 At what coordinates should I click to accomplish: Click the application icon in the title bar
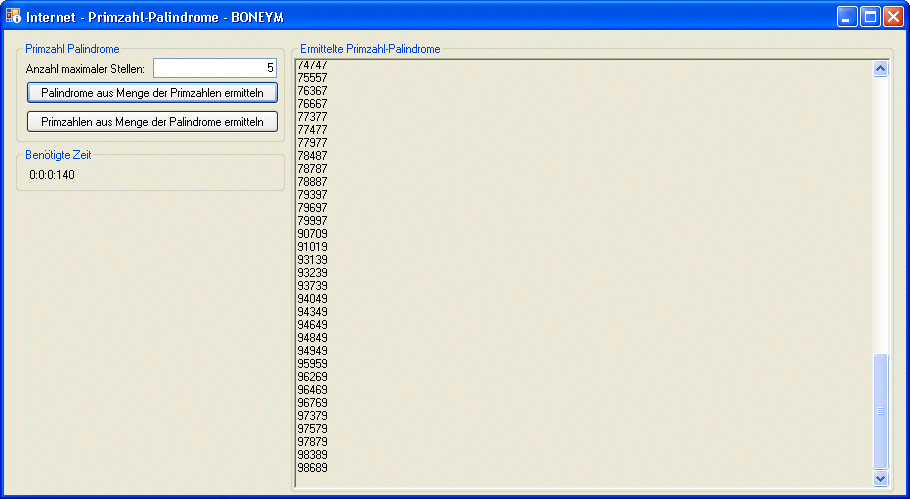[x=14, y=17]
